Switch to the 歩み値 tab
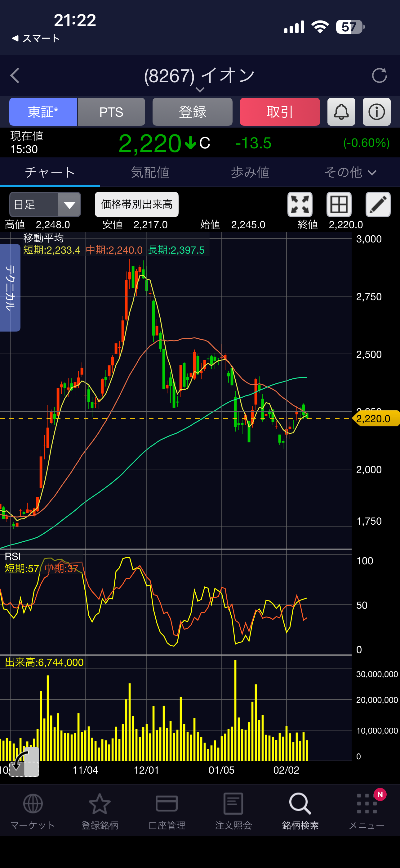This screenshot has height=868, width=400. 250,173
